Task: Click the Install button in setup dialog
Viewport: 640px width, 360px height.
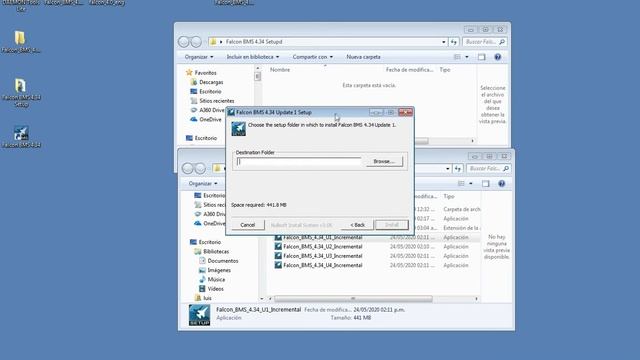Action: tap(391, 225)
